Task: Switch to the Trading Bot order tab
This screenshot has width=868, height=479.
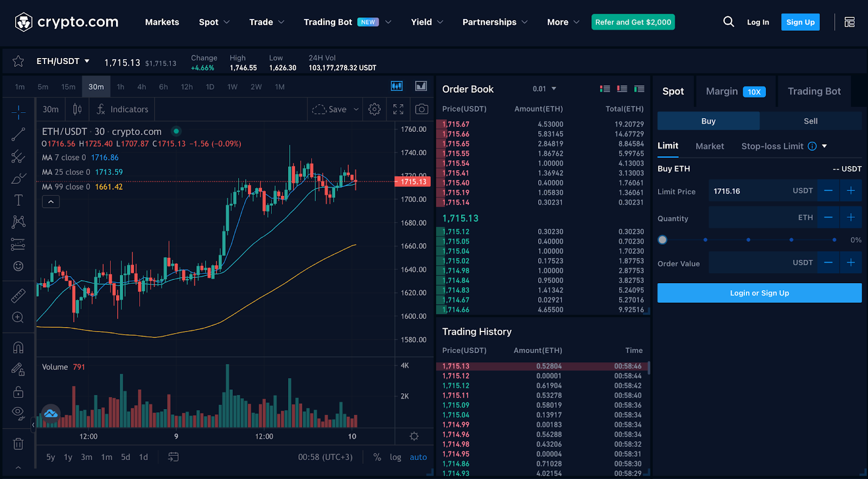Action: click(x=814, y=91)
